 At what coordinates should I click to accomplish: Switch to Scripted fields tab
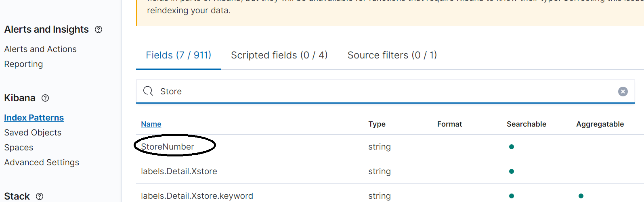pyautogui.click(x=279, y=55)
